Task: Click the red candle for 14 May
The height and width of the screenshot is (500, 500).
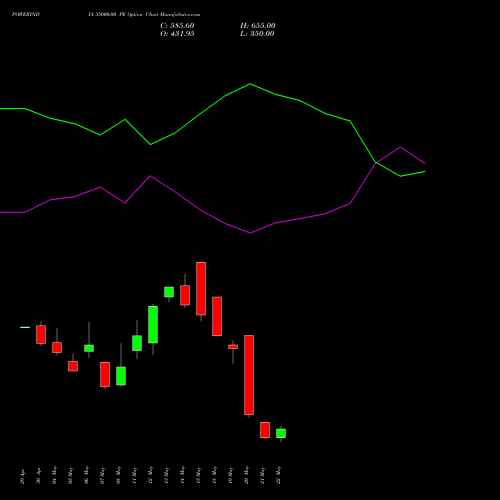Action: tap(185, 295)
